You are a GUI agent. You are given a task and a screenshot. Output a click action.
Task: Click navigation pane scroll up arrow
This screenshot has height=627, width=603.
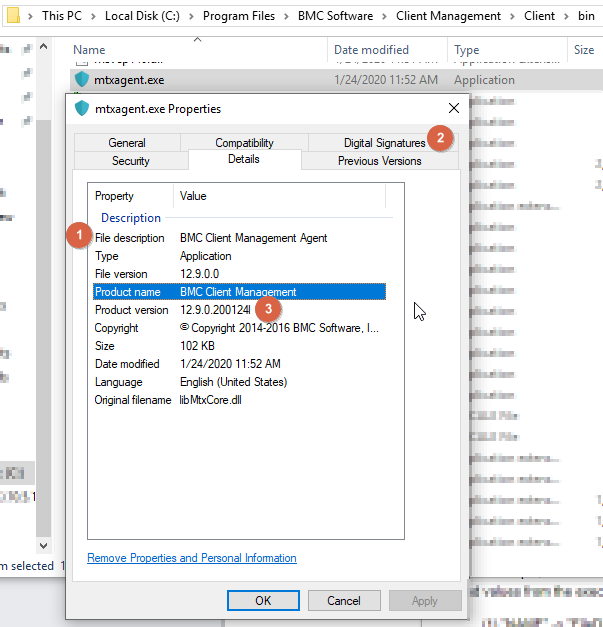click(44, 46)
